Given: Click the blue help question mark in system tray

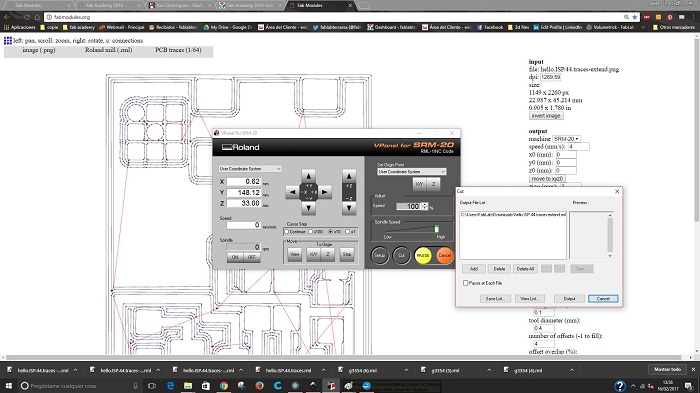Looking at the screenshot, I should click(620, 386).
